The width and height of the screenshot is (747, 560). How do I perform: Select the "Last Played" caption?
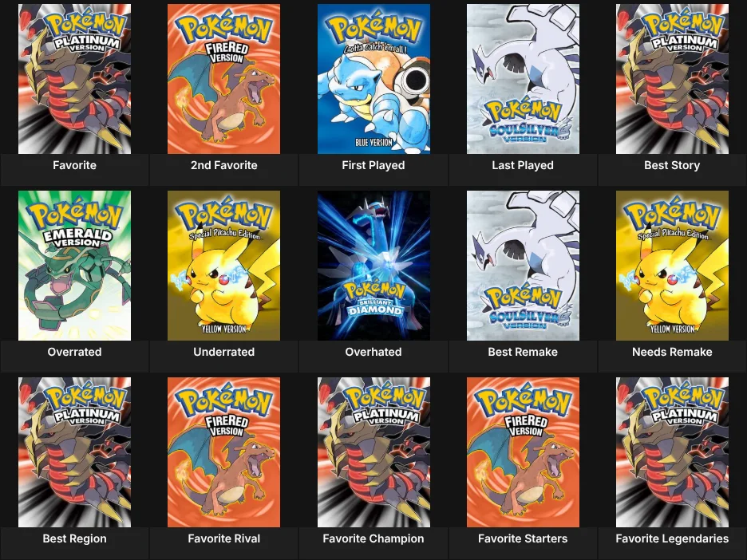point(523,165)
